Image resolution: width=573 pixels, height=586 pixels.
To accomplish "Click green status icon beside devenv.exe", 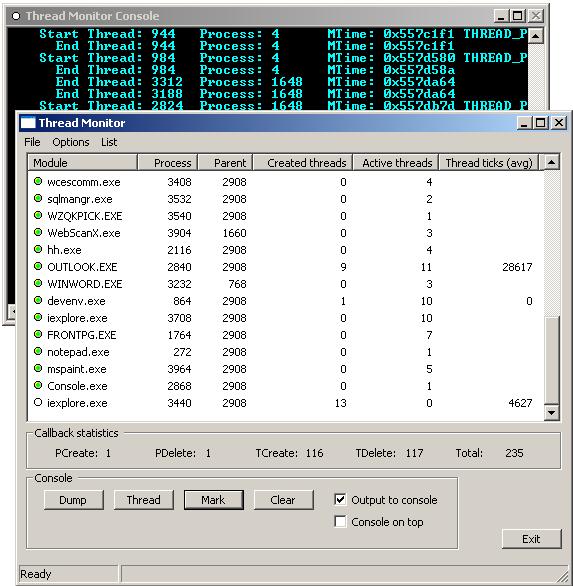I will [38, 300].
